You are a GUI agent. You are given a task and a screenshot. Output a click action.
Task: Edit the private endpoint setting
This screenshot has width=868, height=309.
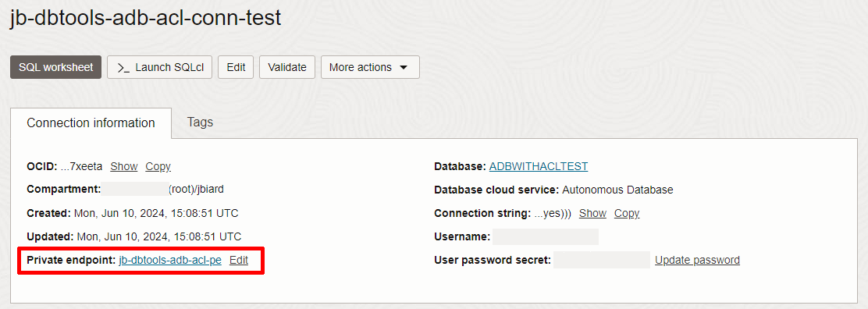point(239,261)
